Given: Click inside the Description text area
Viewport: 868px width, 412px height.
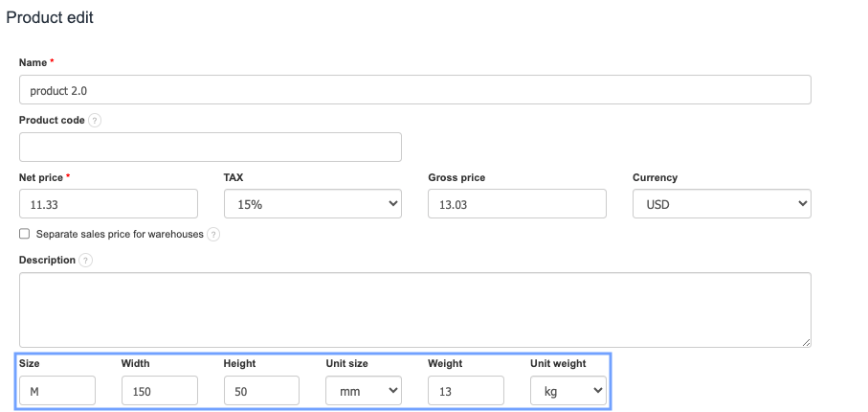Looking at the screenshot, I should pos(414,309).
